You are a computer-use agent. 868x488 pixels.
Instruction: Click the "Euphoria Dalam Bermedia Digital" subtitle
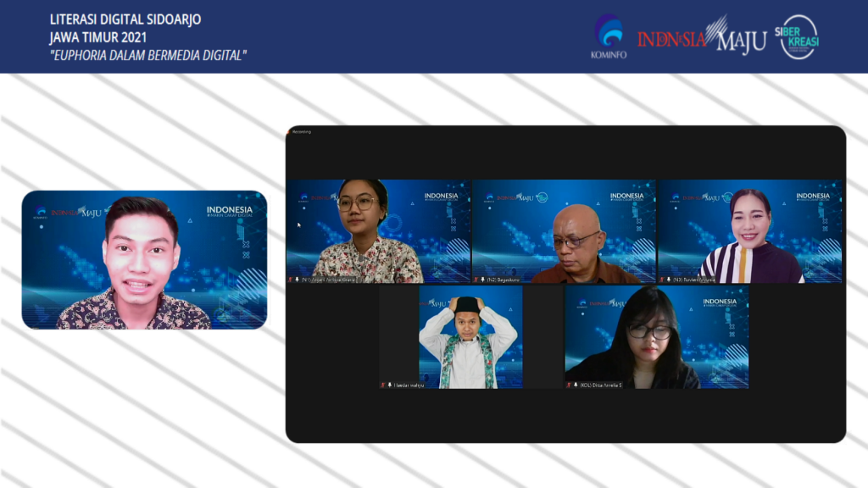pyautogui.click(x=148, y=56)
